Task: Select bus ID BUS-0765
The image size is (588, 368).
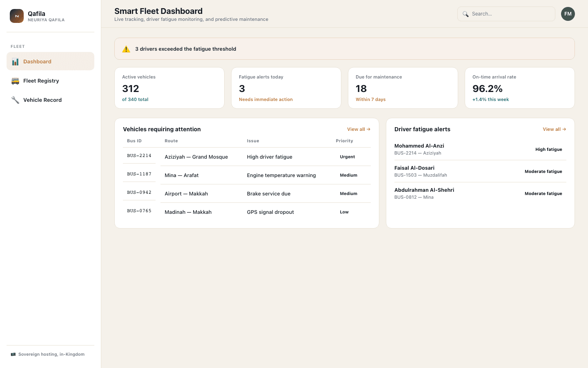Action: pyautogui.click(x=139, y=211)
